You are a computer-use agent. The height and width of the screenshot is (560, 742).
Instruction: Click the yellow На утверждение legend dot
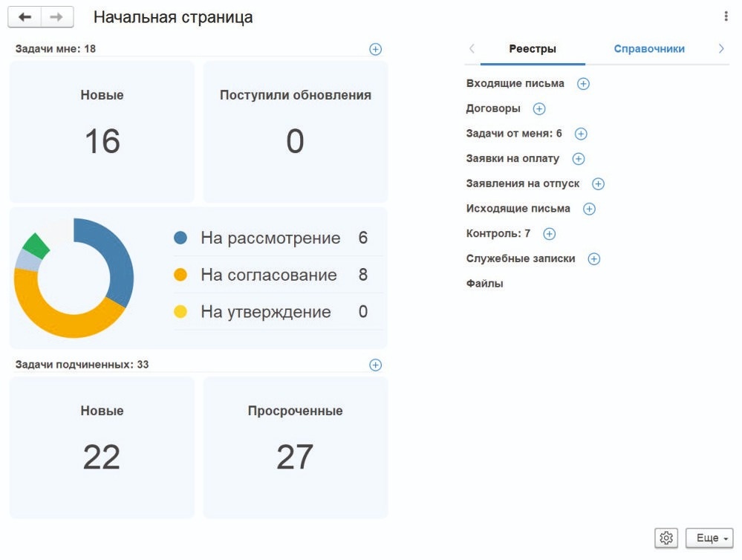click(x=180, y=311)
